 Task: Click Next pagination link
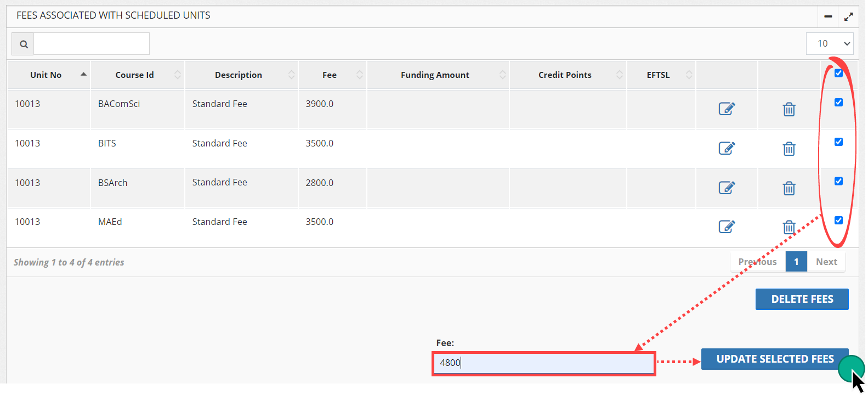826,262
